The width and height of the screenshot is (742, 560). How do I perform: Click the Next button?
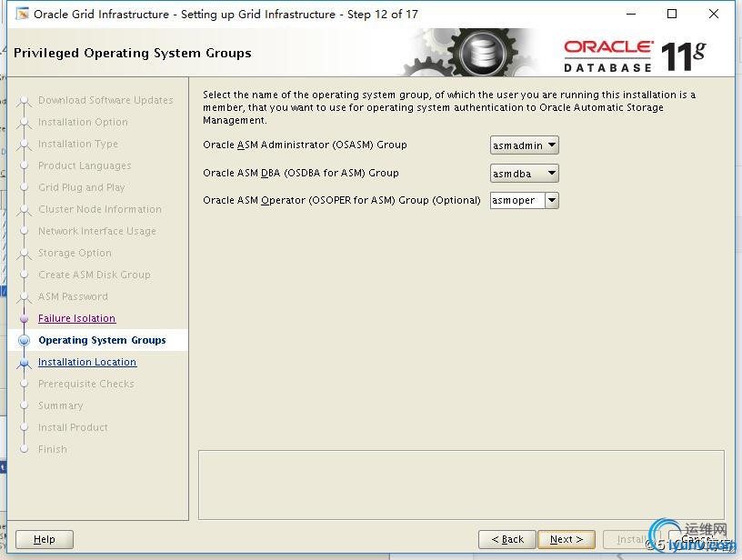pyautogui.click(x=567, y=539)
